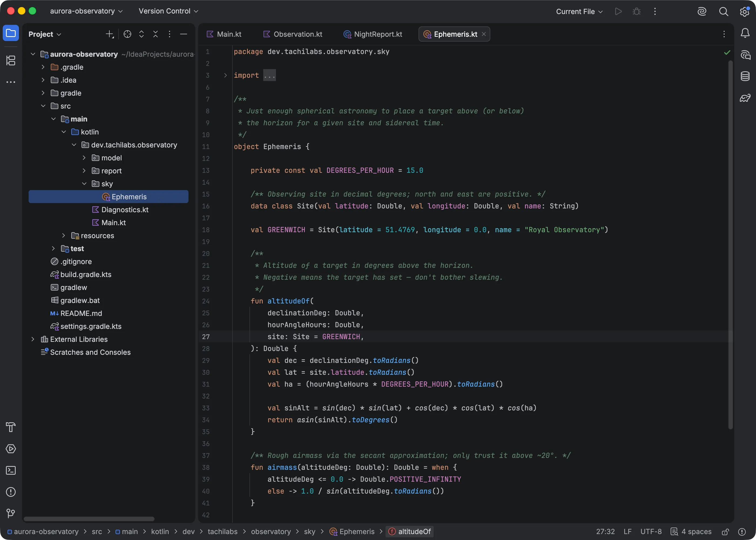The height and width of the screenshot is (540, 756).
Task: Open Search Everywhere magnifier
Action: click(723, 11)
